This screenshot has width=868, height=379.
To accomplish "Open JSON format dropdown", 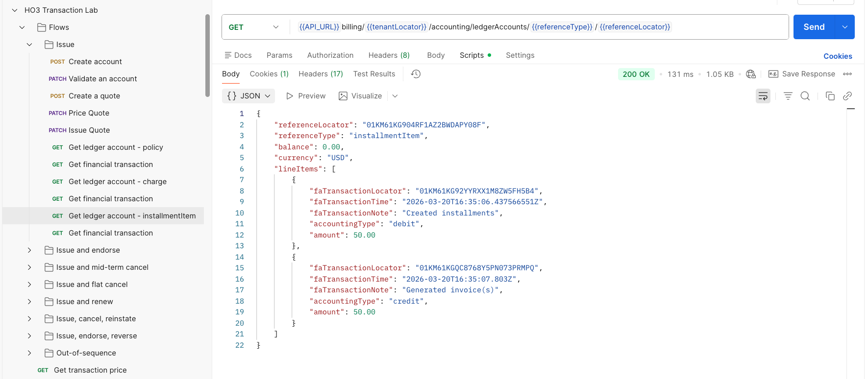I will [248, 96].
